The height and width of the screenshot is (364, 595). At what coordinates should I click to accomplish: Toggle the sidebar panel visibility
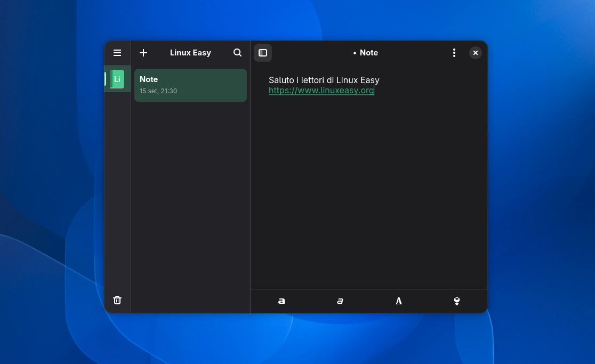[263, 53]
